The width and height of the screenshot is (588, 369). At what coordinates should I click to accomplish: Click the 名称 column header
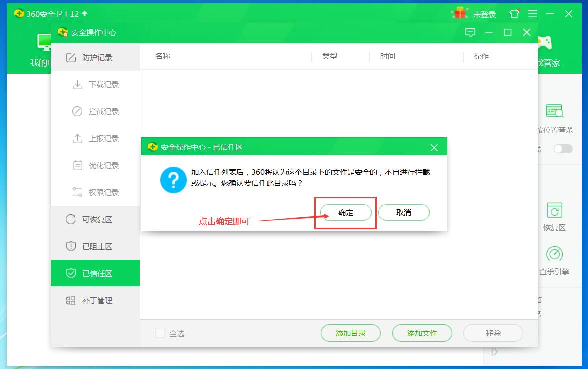(x=163, y=56)
